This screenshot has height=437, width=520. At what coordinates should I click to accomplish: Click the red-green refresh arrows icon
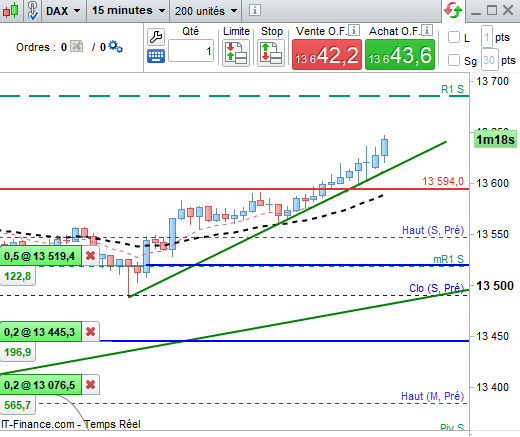click(453, 11)
